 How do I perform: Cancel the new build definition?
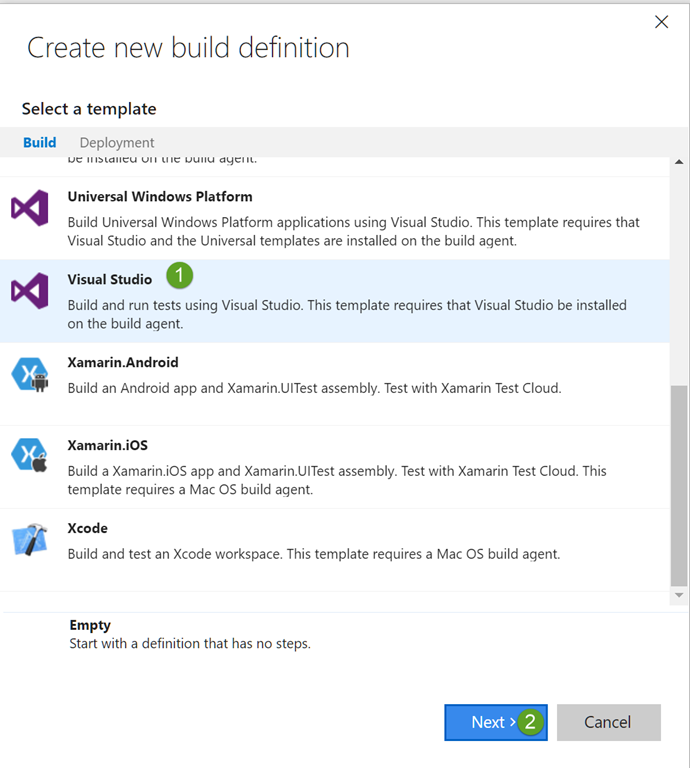[x=608, y=722]
